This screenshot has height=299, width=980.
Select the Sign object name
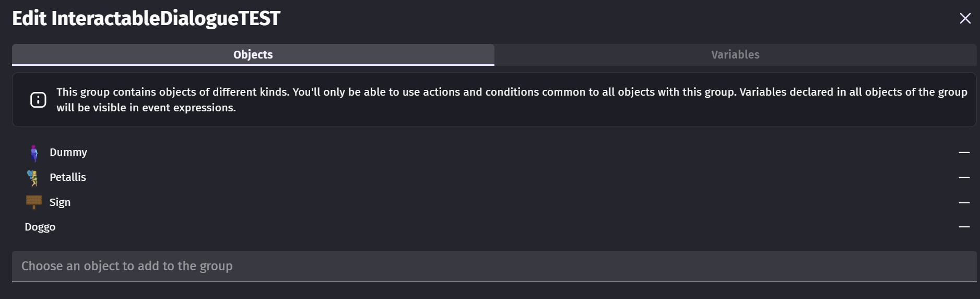60,202
